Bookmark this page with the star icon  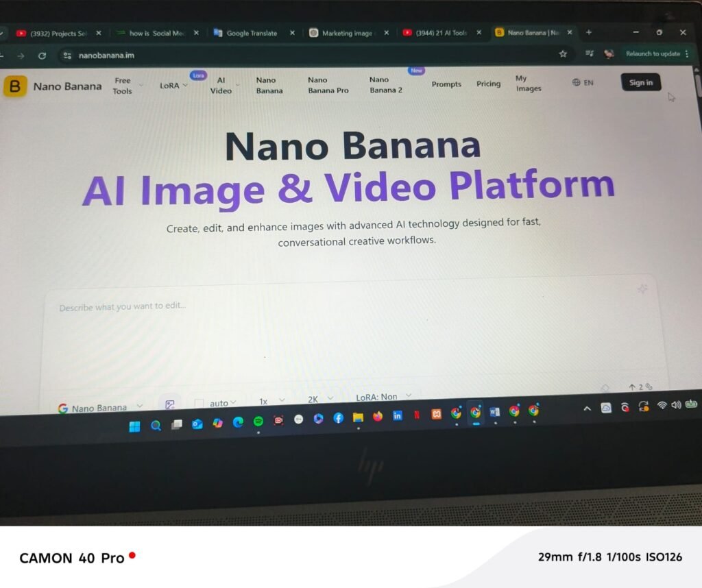coord(563,54)
